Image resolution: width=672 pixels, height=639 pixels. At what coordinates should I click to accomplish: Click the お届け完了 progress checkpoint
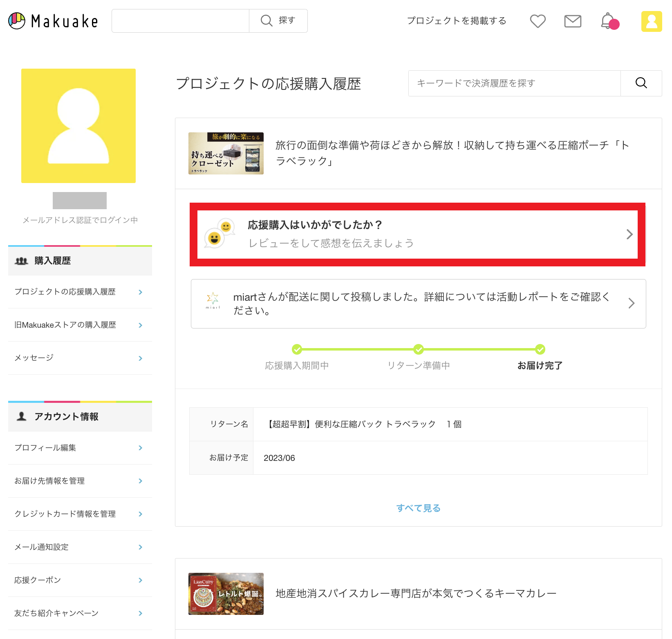click(540, 349)
